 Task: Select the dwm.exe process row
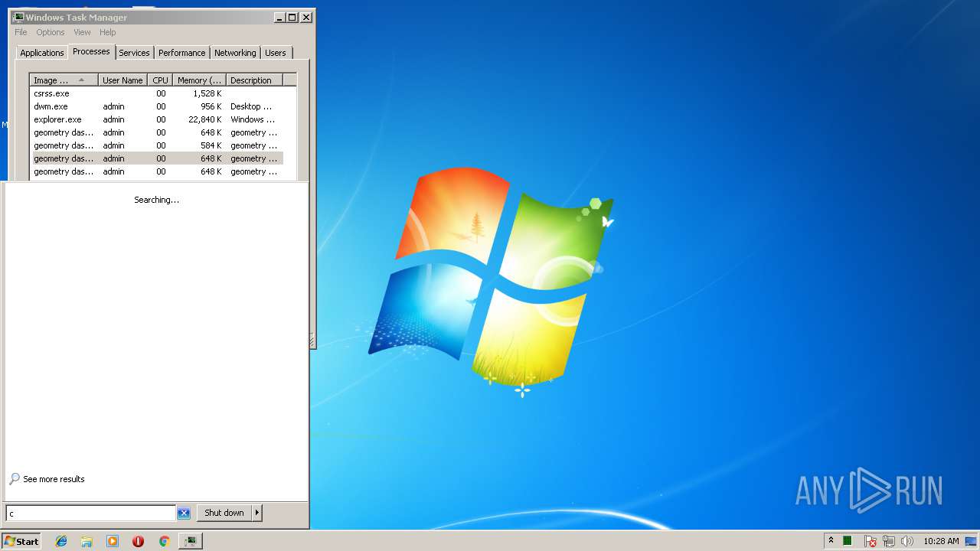tap(157, 106)
